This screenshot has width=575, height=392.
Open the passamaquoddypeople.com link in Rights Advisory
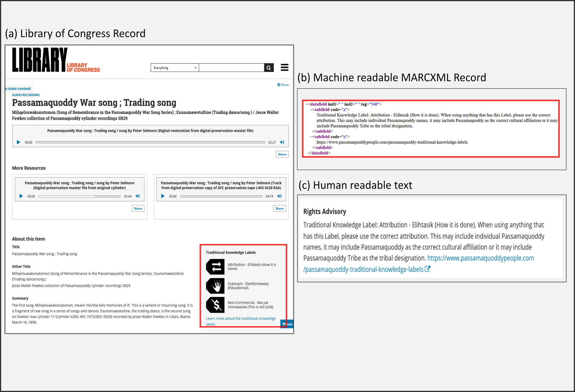(419, 264)
